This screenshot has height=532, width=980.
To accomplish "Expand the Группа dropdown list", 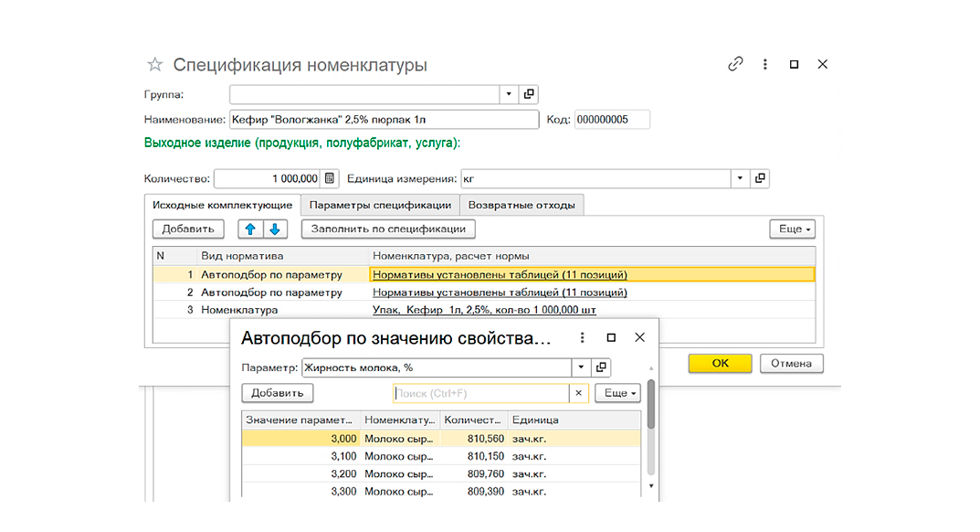I will 509,94.
